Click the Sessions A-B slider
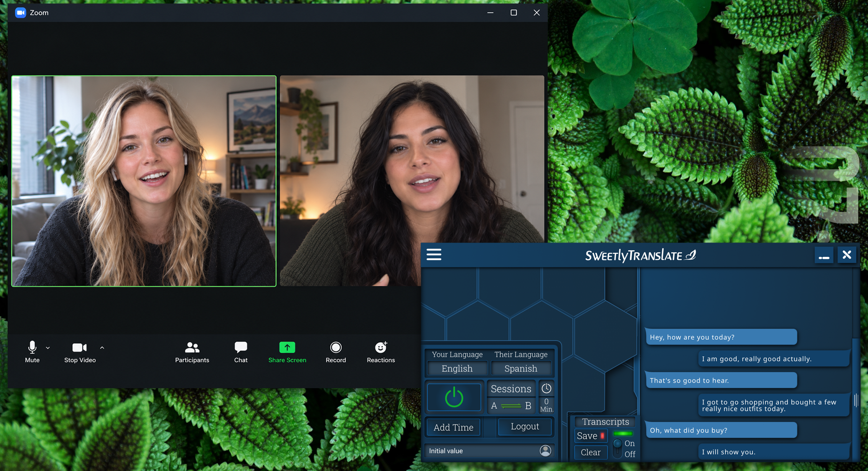 tap(511, 406)
